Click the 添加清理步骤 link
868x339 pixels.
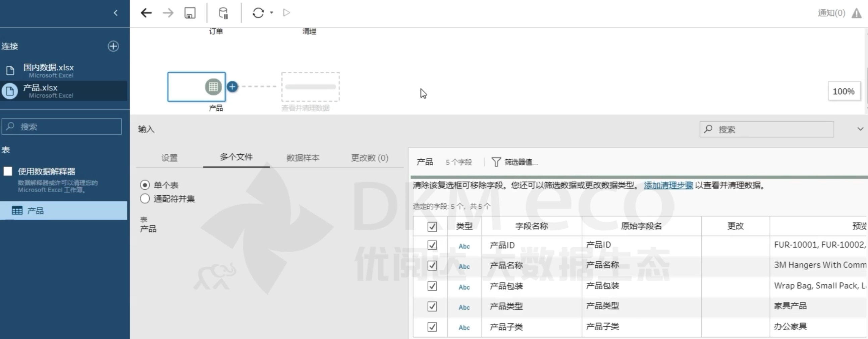point(668,185)
